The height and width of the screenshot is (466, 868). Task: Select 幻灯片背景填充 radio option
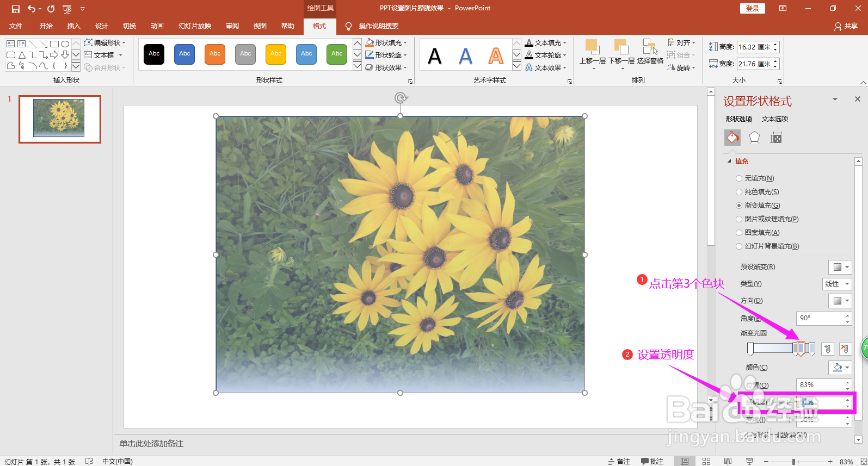(x=767, y=246)
